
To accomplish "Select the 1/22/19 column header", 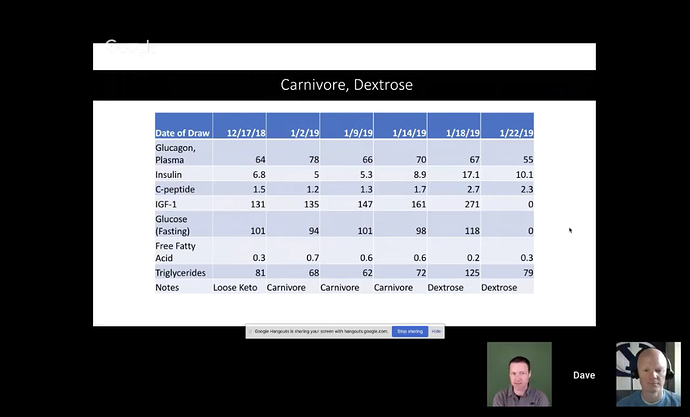I will pyautogui.click(x=507, y=132).
